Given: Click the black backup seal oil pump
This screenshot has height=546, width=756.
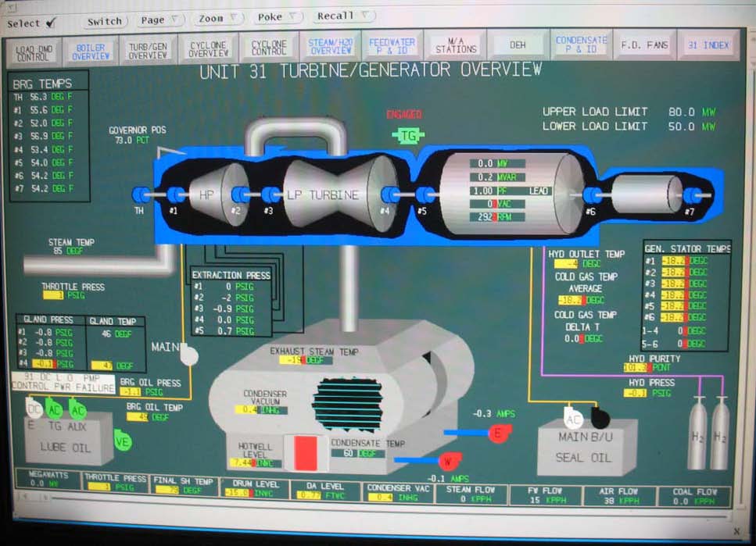Looking at the screenshot, I should 600,419.
